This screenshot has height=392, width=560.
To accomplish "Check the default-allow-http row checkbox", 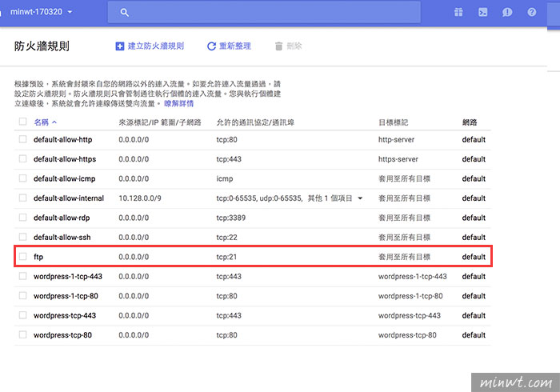I will tap(22, 139).
